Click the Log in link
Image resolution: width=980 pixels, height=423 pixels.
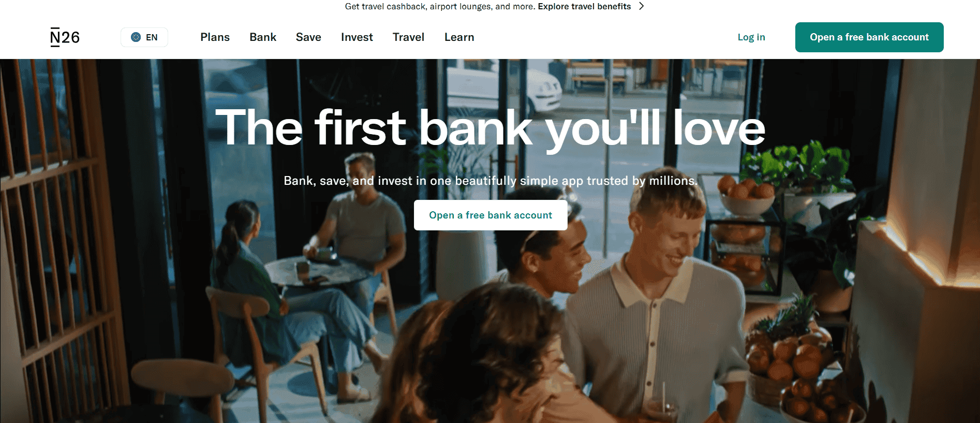(751, 37)
